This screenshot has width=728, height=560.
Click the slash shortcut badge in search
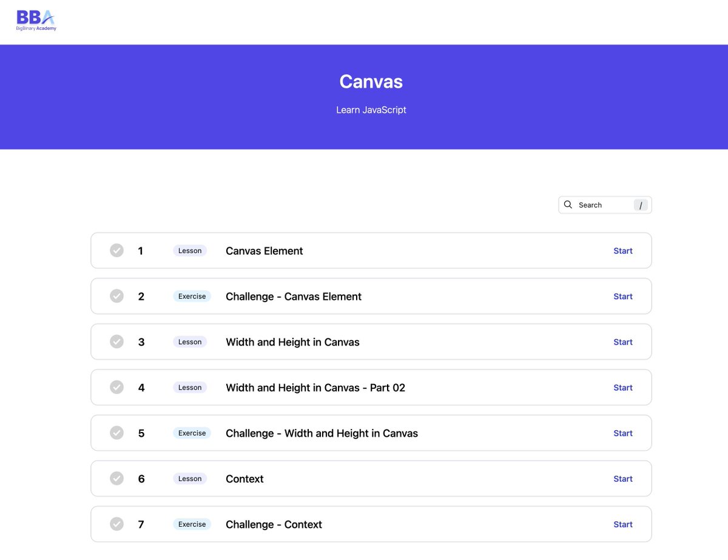point(641,205)
